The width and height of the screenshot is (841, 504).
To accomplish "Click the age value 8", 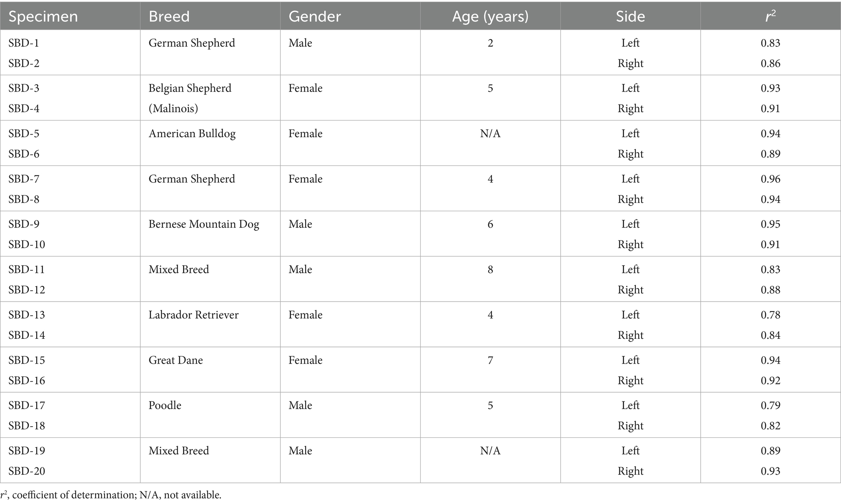I will [x=490, y=270].
